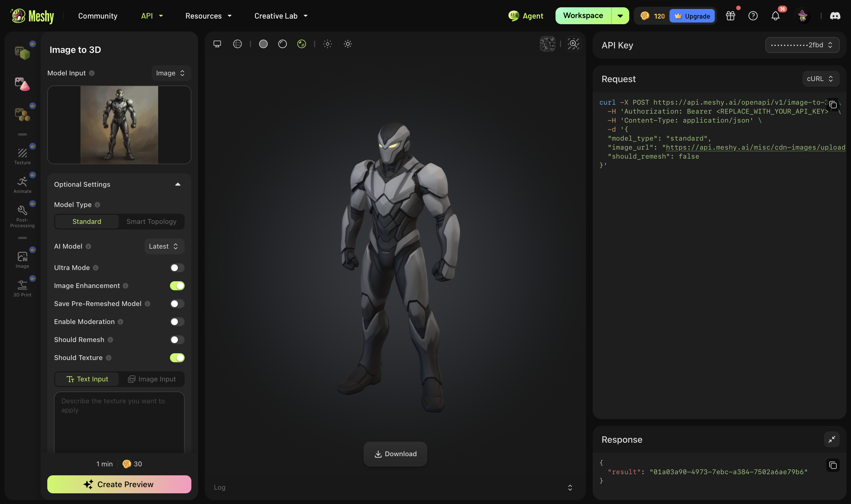Viewport: 851px width, 504px height.
Task: Select the solid gray shading mode
Action: tap(263, 44)
